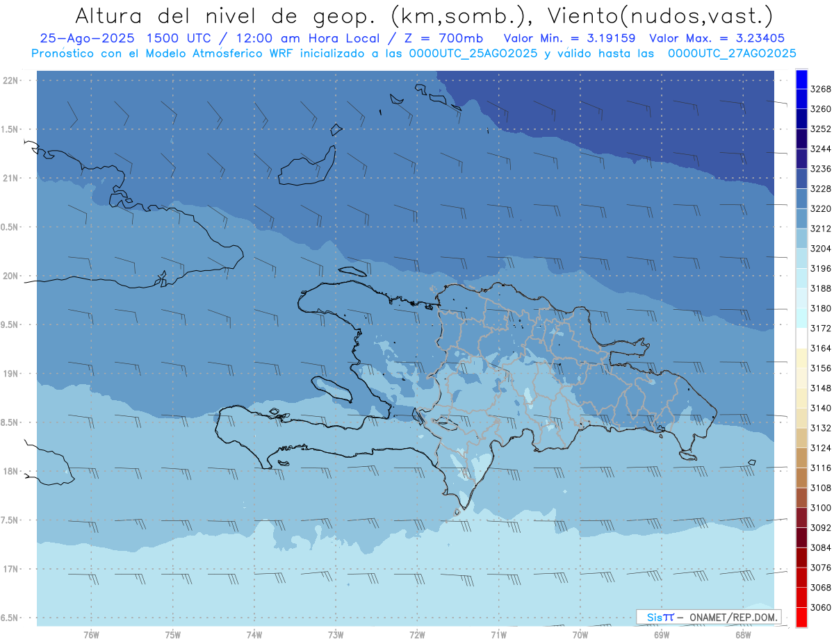This screenshot has height=644, width=834.
Task: Click legend swatch between 3092 and 3084
Action: tap(801, 538)
